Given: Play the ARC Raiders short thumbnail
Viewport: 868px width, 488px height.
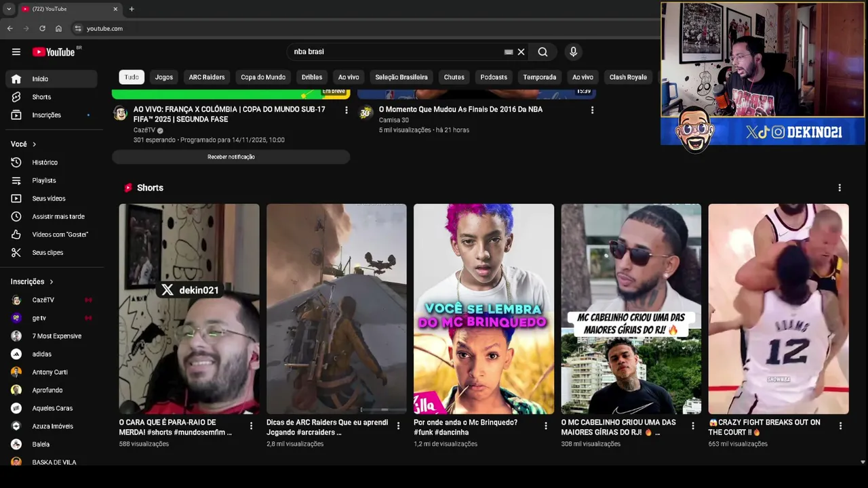Looking at the screenshot, I should click(336, 309).
